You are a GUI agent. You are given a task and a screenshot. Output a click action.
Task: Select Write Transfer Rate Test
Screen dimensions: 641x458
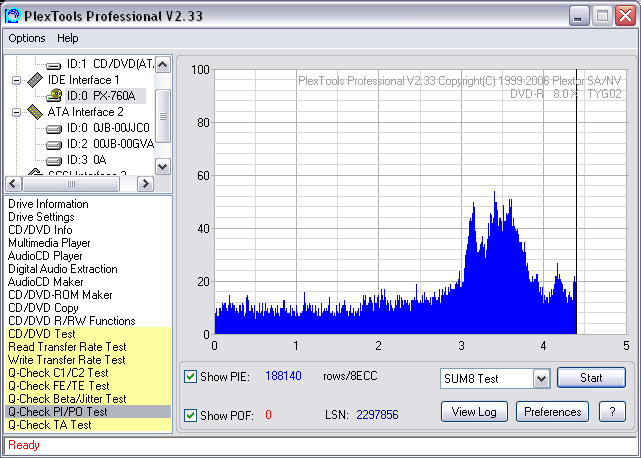pos(88,360)
